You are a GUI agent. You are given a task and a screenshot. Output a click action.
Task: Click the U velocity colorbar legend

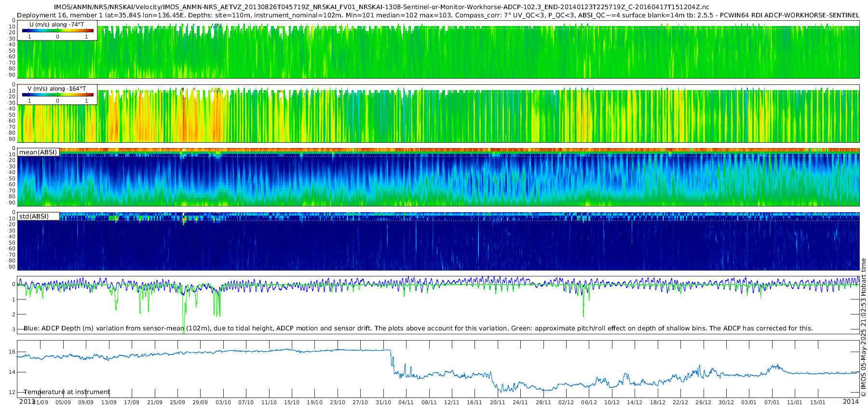(57, 31)
